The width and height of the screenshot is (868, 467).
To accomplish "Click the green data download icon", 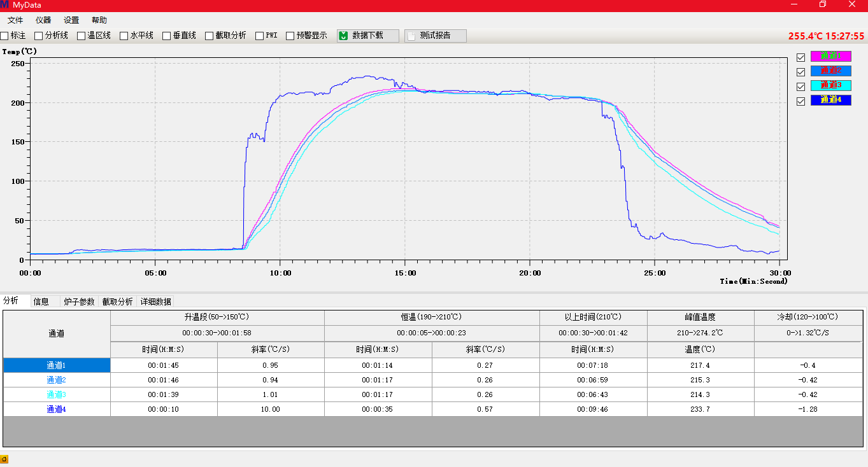I will click(344, 36).
